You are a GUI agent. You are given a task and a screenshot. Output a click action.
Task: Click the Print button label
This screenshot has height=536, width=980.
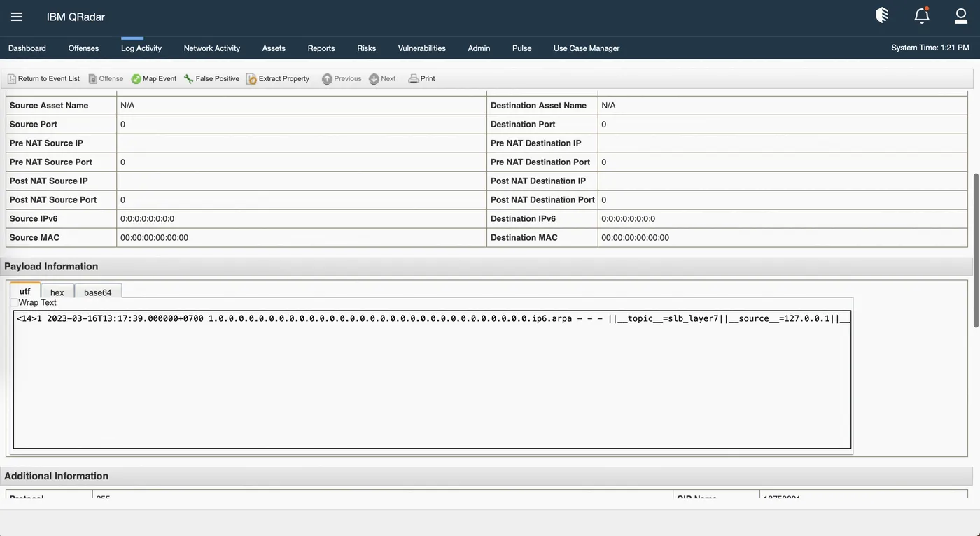tap(428, 79)
